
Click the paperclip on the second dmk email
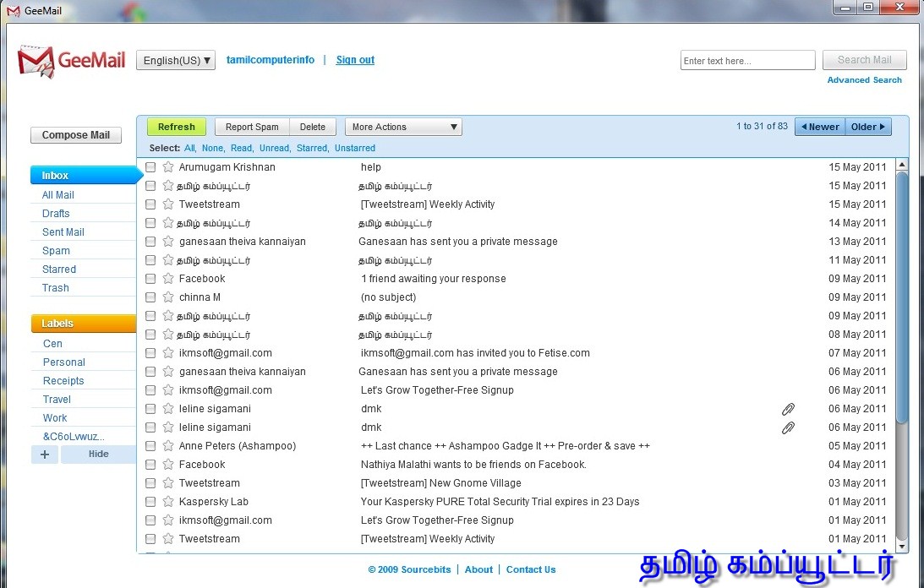click(788, 427)
